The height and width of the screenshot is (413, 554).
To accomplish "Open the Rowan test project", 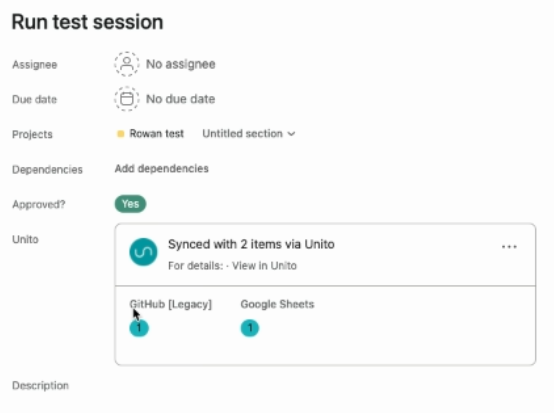I will click(157, 134).
